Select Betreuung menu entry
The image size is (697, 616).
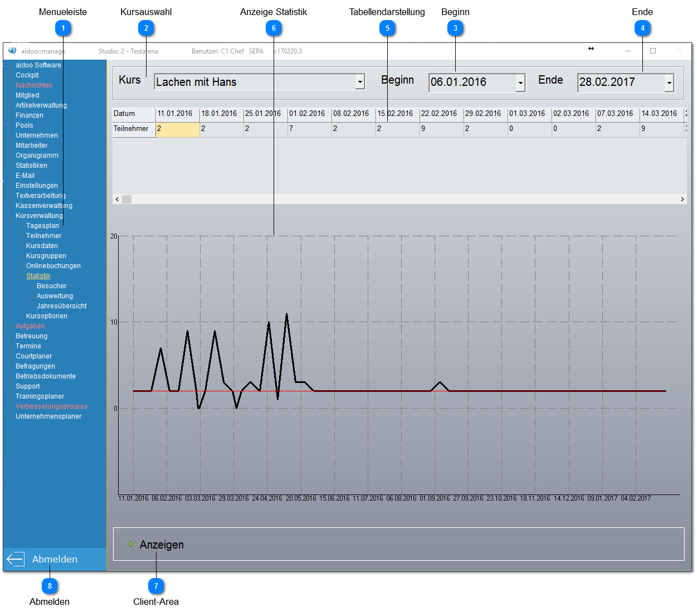[32, 336]
